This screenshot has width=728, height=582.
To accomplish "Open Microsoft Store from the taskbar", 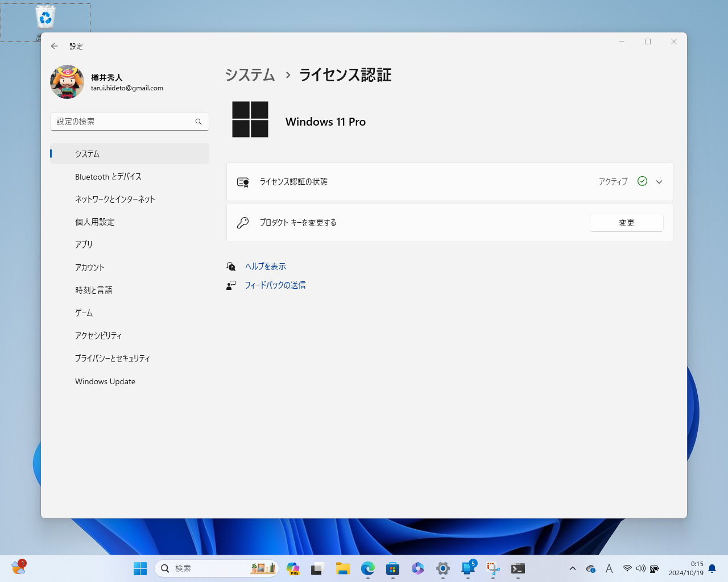I will (x=392, y=568).
